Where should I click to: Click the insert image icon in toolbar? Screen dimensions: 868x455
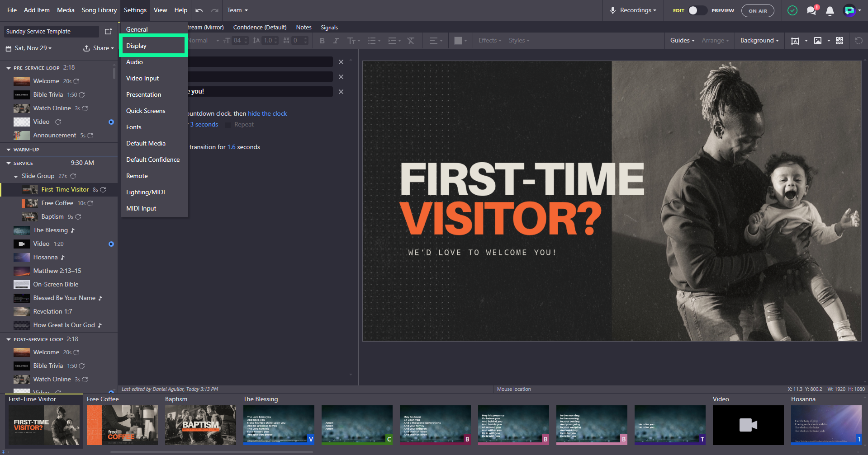[818, 41]
